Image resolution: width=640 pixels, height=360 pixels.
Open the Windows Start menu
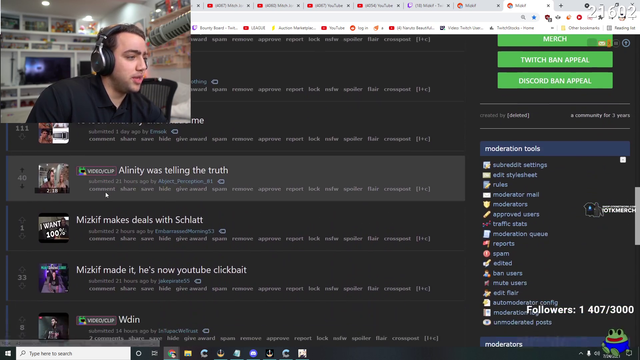8,353
